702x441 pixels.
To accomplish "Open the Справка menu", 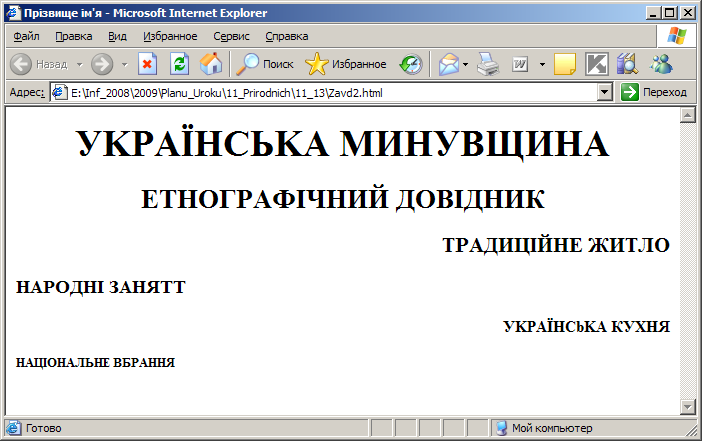I will [x=287, y=36].
